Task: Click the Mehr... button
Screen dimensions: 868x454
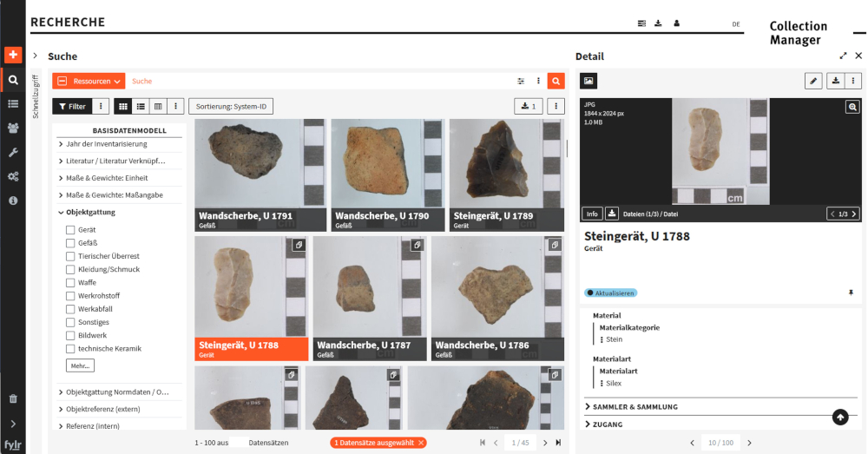Action: coord(80,366)
